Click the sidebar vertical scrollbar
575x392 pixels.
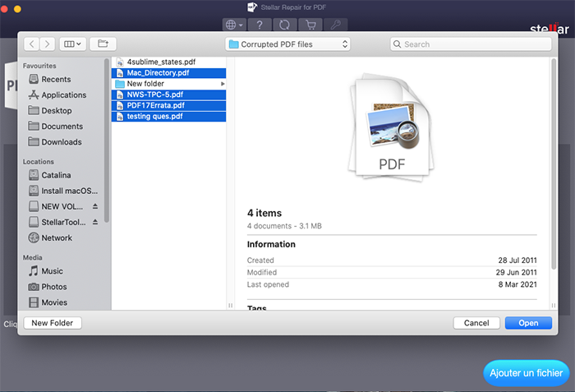(x=106, y=141)
